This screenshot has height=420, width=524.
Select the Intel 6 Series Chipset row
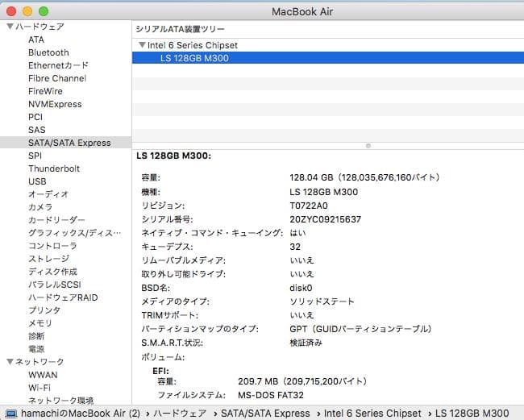tap(328, 45)
